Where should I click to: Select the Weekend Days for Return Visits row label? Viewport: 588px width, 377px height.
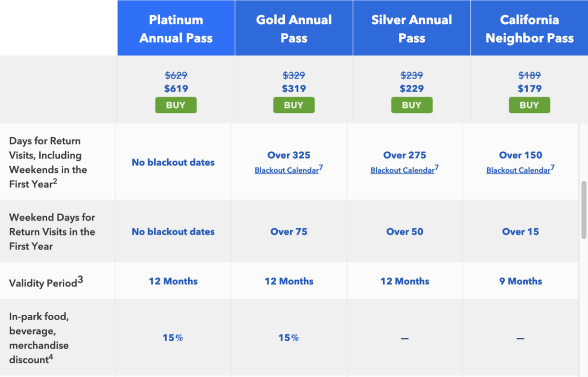tap(52, 232)
